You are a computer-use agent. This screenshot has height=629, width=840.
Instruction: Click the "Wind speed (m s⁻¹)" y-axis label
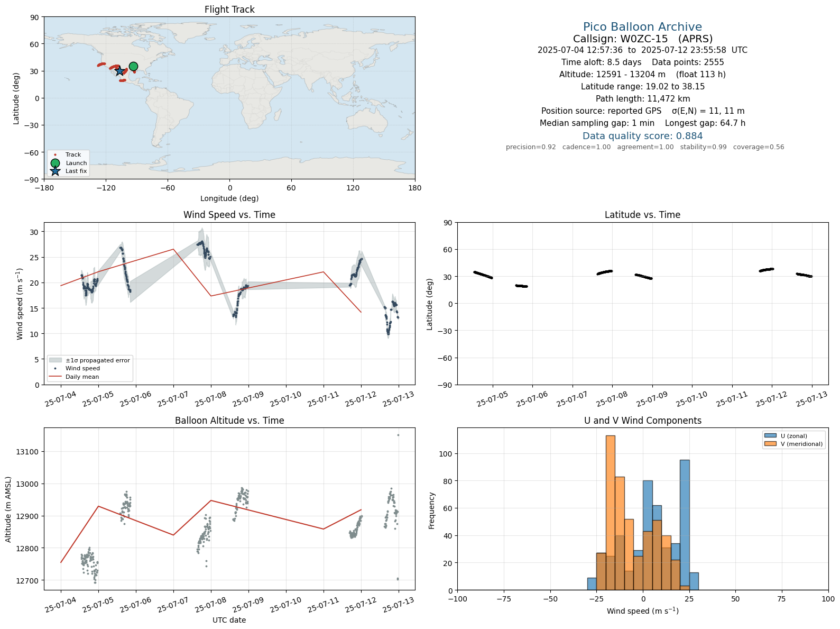click(20, 304)
